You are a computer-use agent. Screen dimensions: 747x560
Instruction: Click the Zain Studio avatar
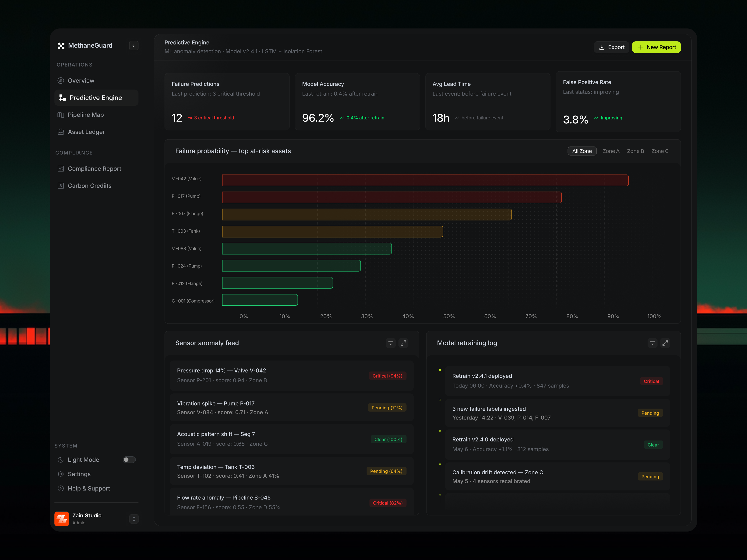tap(61, 519)
